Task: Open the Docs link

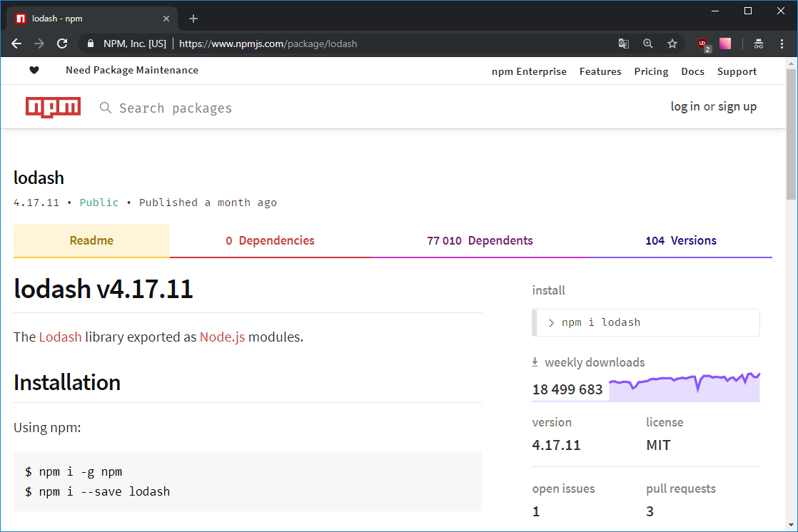Action: 692,72
